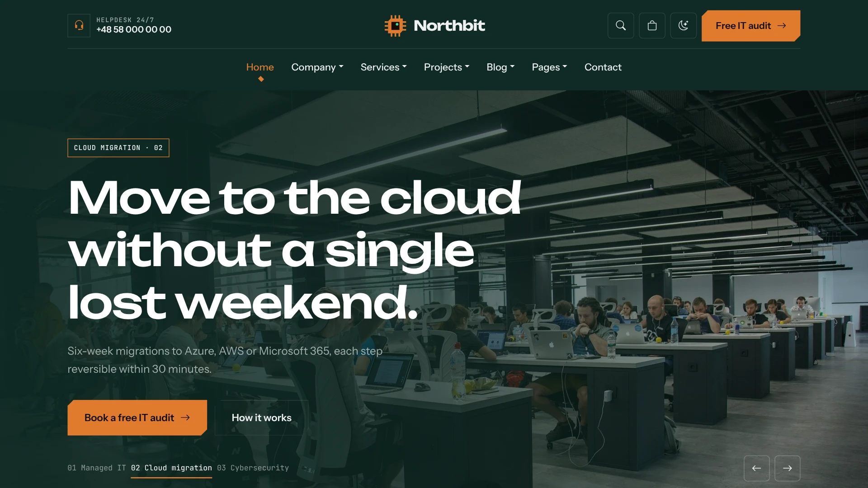Open the Home menu item

(x=260, y=67)
